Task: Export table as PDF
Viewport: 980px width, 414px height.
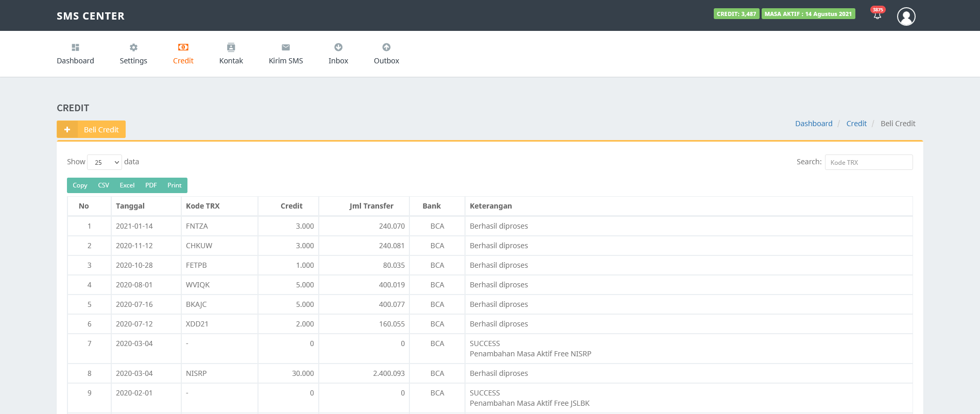Action: [151, 185]
